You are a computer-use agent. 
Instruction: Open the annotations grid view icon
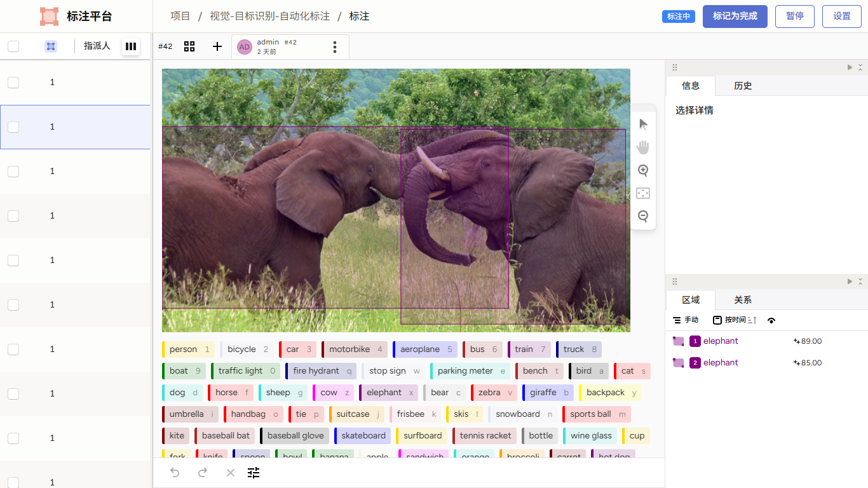tap(189, 46)
